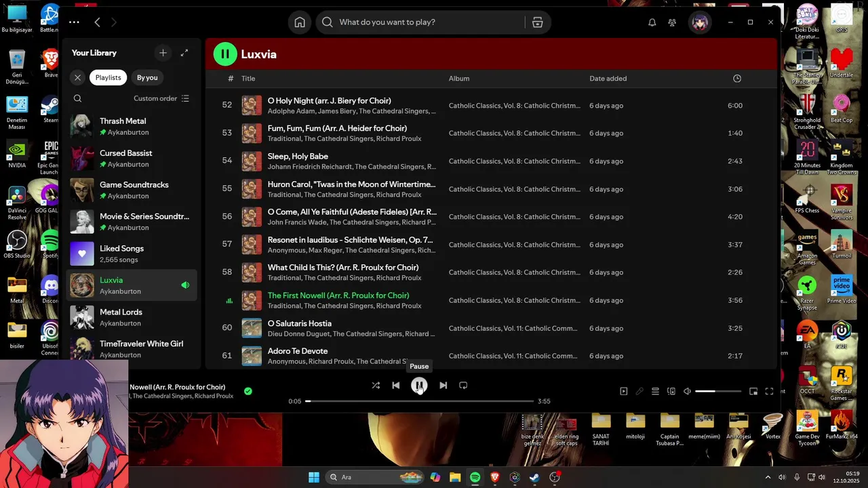Open OBS Studio desktop shortcut
This screenshot has height=488, width=868.
click(17, 245)
